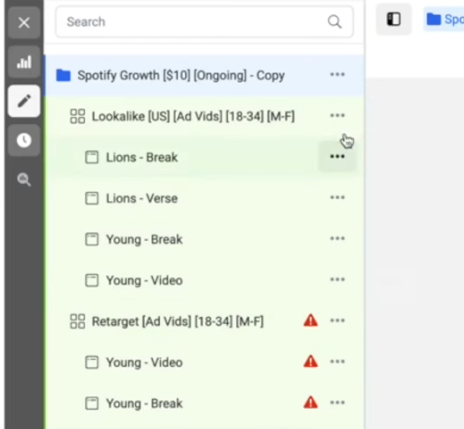
Task: Open more options for Retarget ad set
Action: point(337,320)
